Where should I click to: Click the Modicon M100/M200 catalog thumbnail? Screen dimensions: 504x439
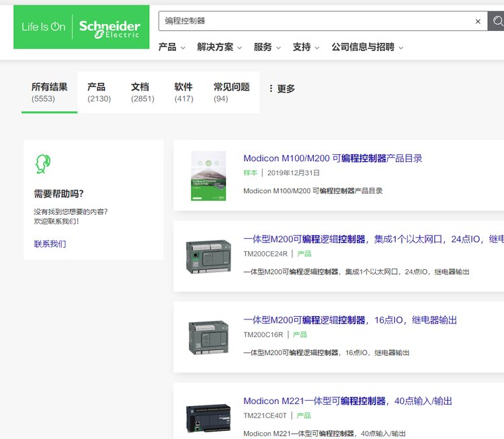[208, 176]
